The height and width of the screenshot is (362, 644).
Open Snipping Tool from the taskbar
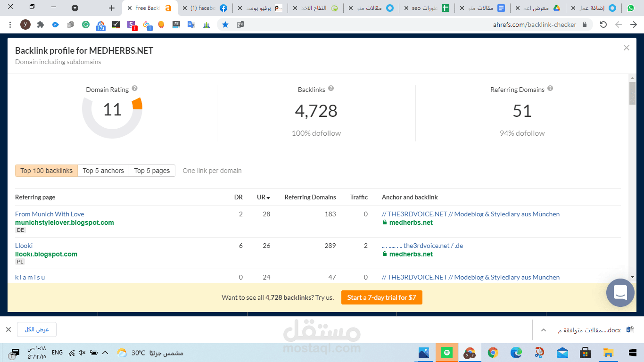click(538, 352)
